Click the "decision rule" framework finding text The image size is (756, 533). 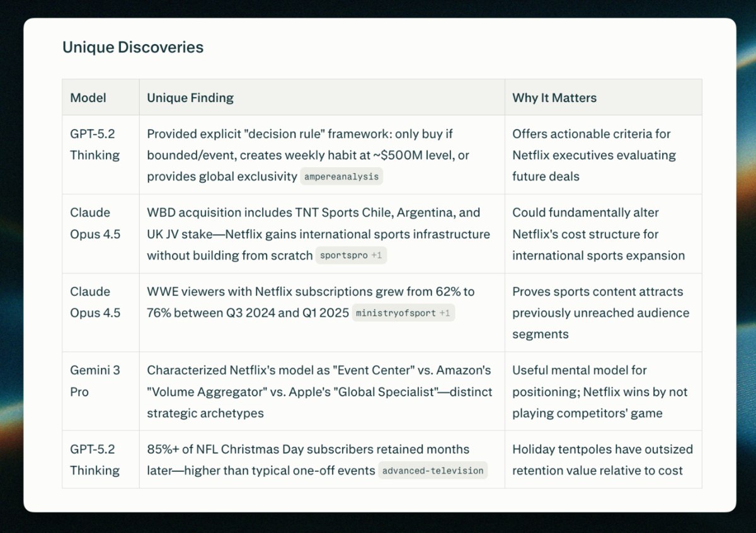click(300, 144)
